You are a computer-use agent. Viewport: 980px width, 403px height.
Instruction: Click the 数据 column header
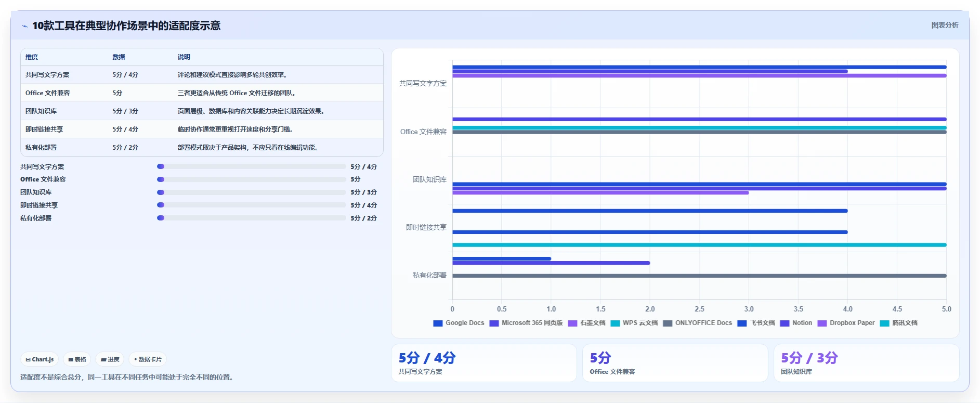click(119, 57)
